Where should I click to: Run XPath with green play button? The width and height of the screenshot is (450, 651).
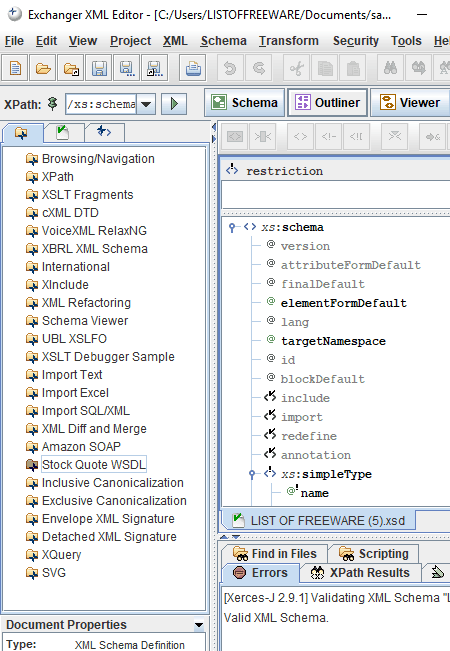tap(174, 103)
